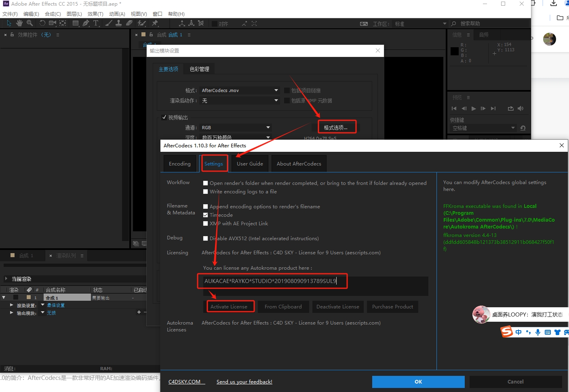Switch to the Encoding tab
The image size is (569, 392).
[x=179, y=163]
